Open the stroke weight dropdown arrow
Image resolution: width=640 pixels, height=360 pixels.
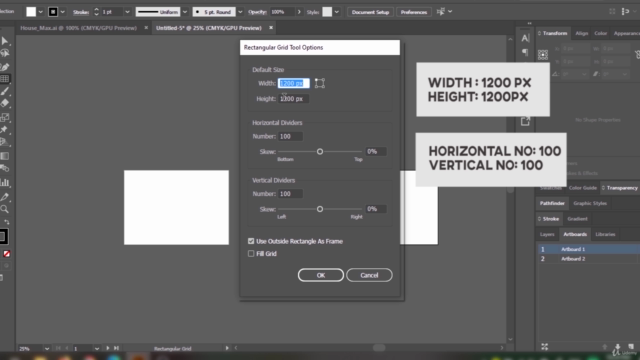(x=127, y=12)
